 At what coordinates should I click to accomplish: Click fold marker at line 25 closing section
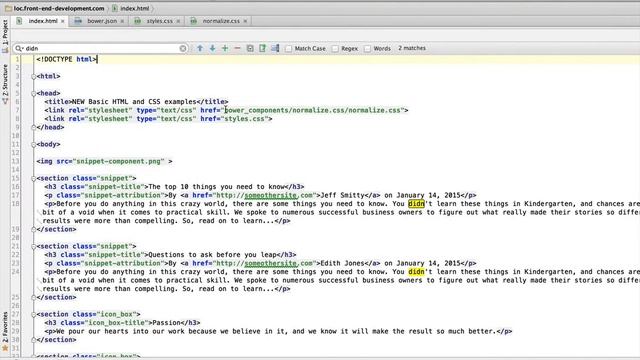[33, 298]
